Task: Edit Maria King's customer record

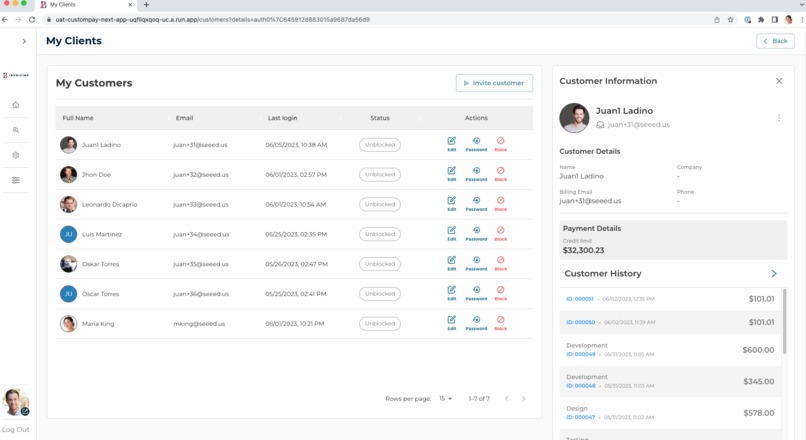Action: [451, 323]
